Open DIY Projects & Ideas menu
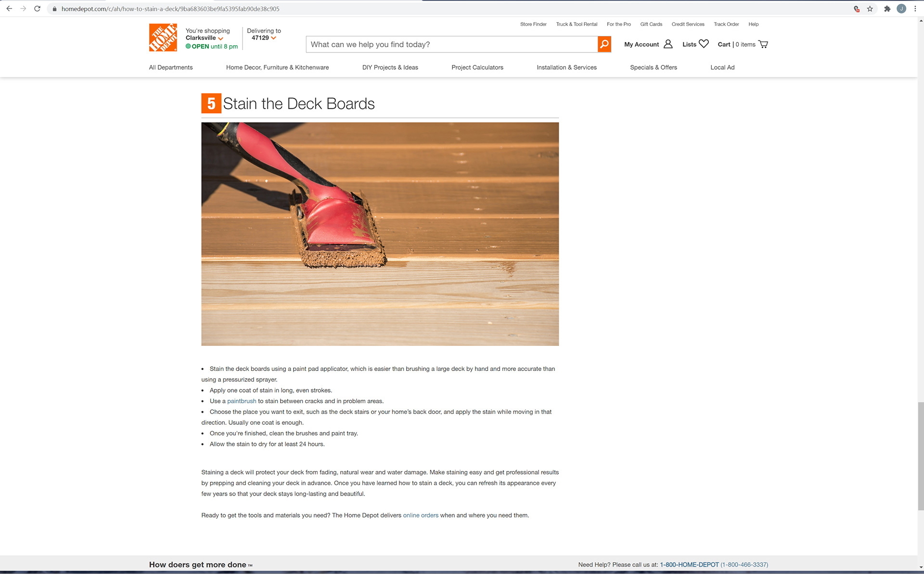 click(390, 67)
